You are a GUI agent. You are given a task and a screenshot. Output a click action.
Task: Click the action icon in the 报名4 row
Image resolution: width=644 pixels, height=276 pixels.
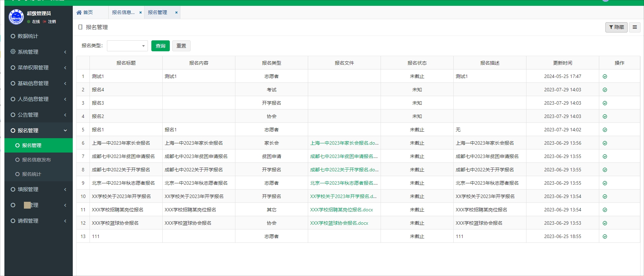point(605,90)
